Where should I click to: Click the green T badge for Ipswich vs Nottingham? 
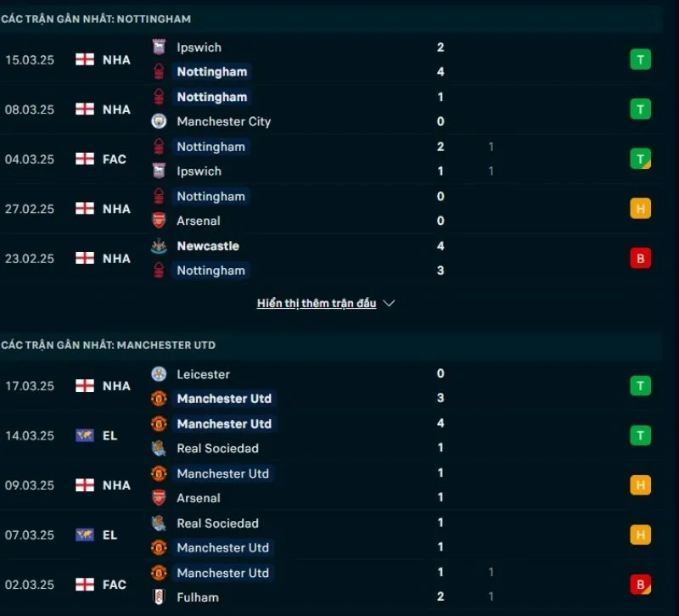640,59
